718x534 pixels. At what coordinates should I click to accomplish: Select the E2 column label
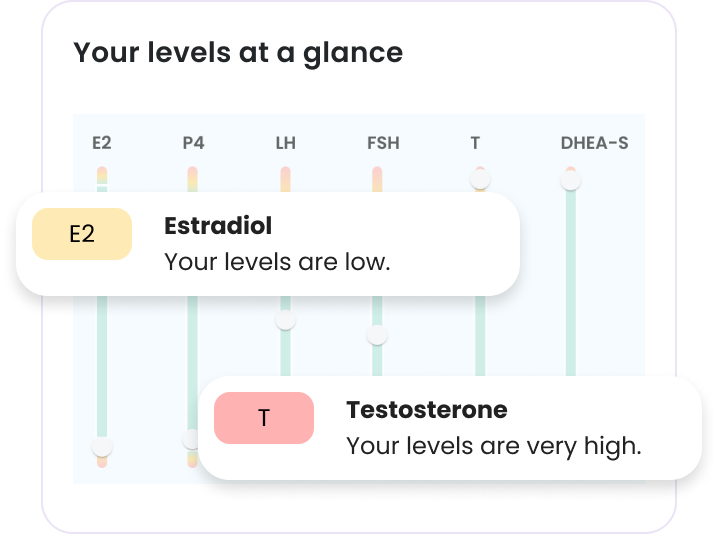point(102,143)
